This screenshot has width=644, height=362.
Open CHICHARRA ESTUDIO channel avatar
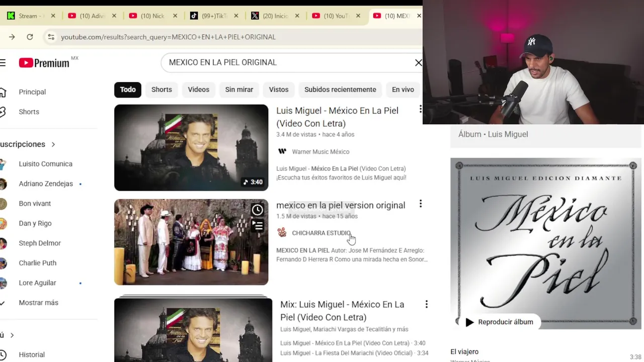(282, 233)
